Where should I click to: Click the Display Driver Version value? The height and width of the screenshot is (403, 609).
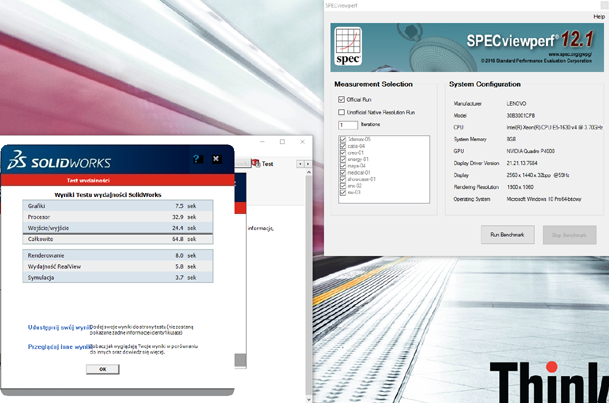pos(522,163)
